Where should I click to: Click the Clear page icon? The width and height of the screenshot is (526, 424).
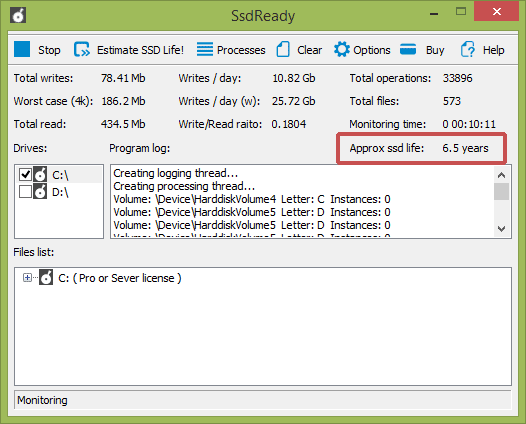(283, 49)
